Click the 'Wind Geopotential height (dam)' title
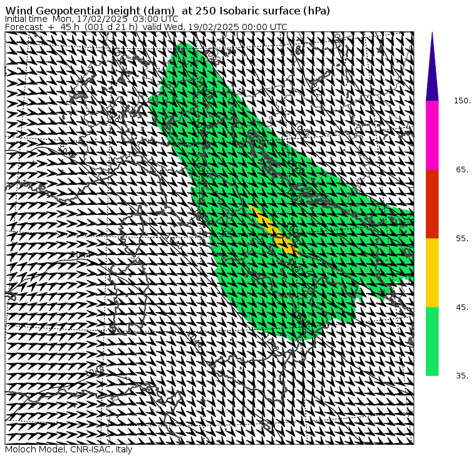The width and height of the screenshot is (476, 458). (168, 11)
